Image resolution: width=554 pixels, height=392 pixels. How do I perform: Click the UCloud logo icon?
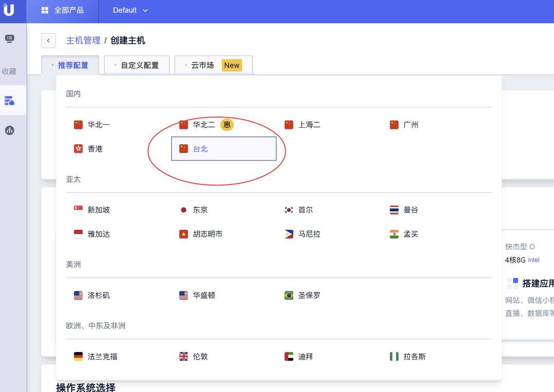pos(9,10)
